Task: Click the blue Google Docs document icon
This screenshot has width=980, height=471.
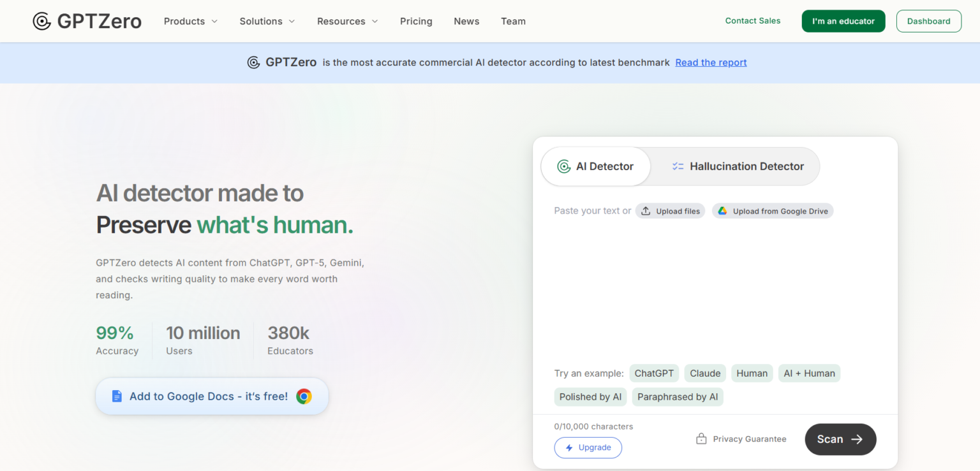Action: (x=117, y=395)
